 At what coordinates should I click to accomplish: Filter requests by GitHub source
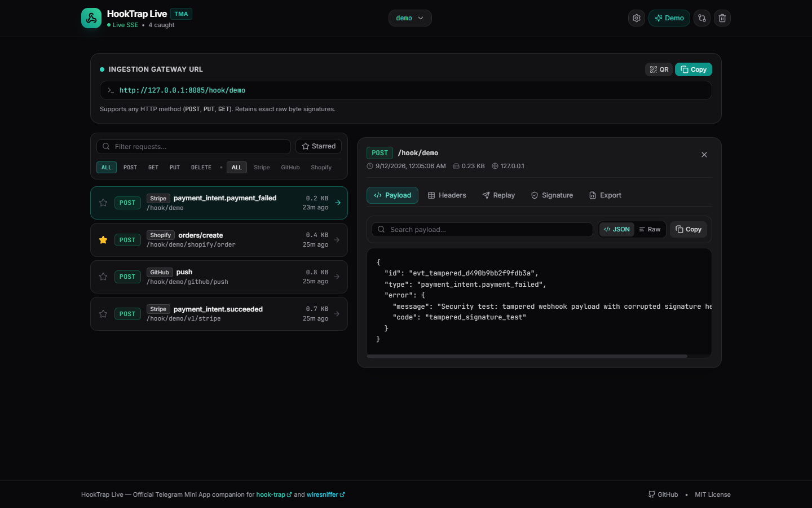tap(290, 168)
